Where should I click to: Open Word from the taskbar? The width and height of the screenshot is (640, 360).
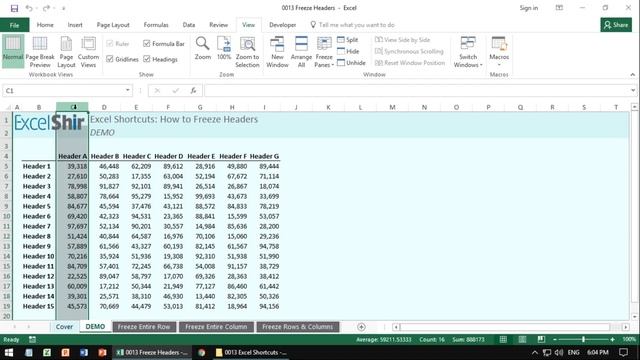point(84,352)
